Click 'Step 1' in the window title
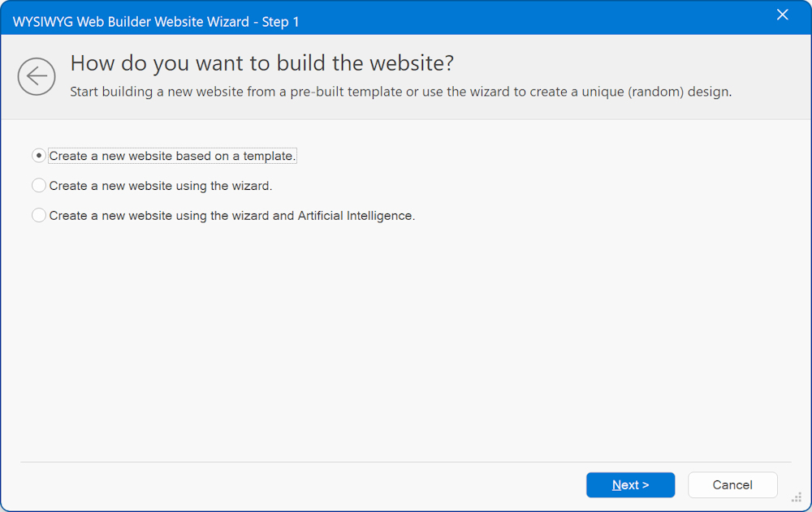 (280, 22)
